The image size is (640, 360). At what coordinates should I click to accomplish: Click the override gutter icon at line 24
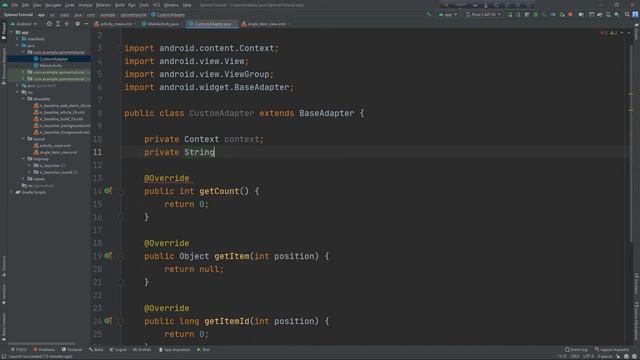[x=108, y=321]
